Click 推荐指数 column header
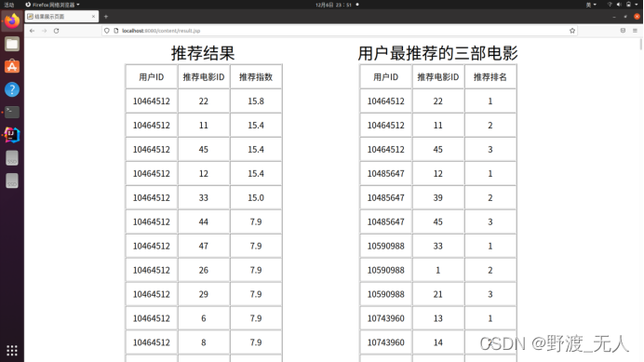Image resolution: width=644 pixels, height=362 pixels. click(x=256, y=77)
